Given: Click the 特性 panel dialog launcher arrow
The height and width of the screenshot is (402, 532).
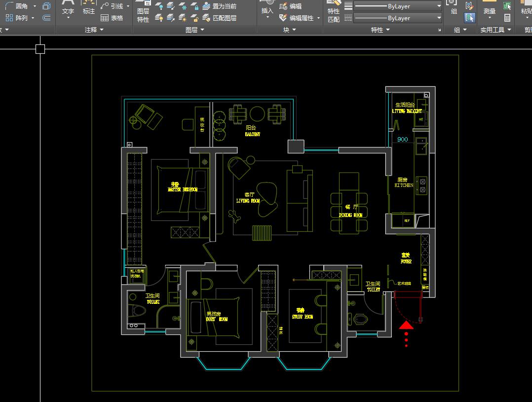Looking at the screenshot, I should pyautogui.click(x=439, y=30).
